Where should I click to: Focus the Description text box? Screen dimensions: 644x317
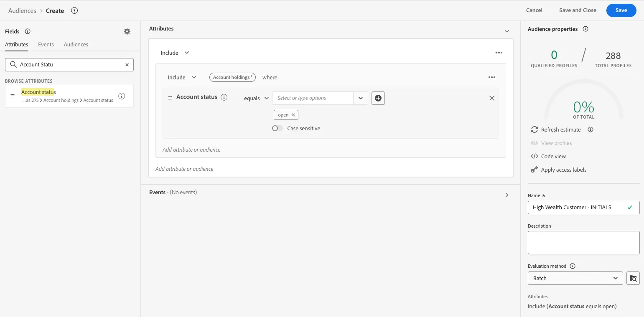pos(583,243)
